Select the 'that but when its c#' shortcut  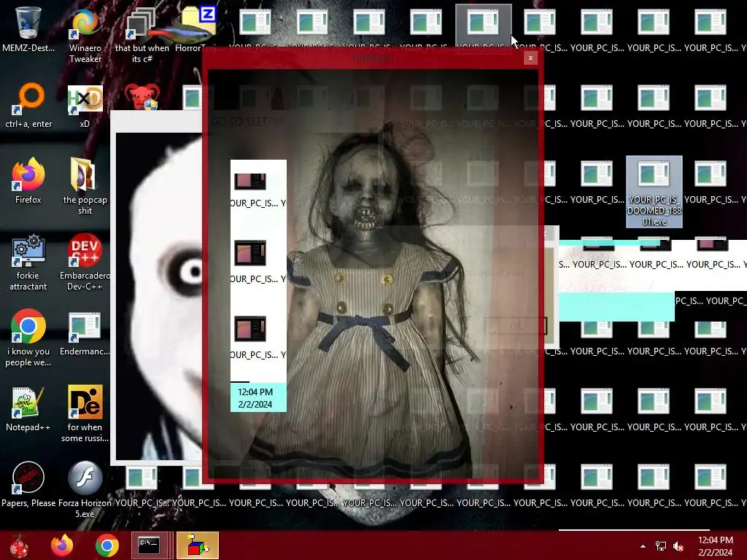pos(142,36)
